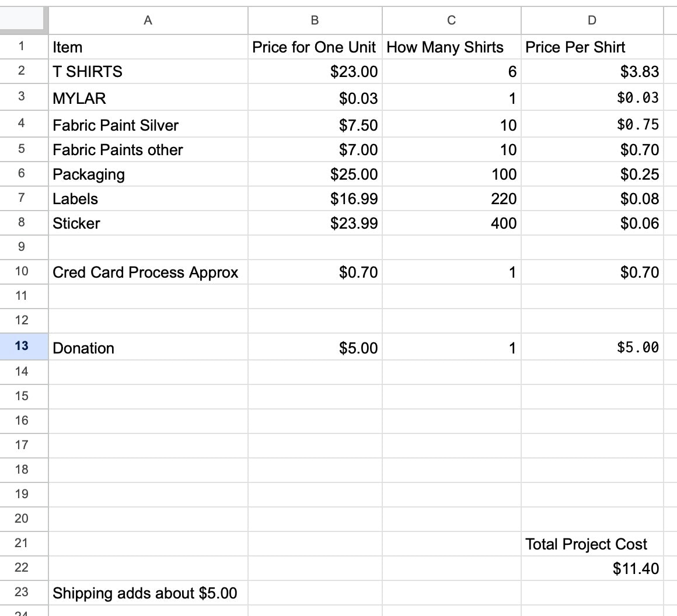Select column A header
This screenshot has height=616, width=677.
(x=148, y=20)
